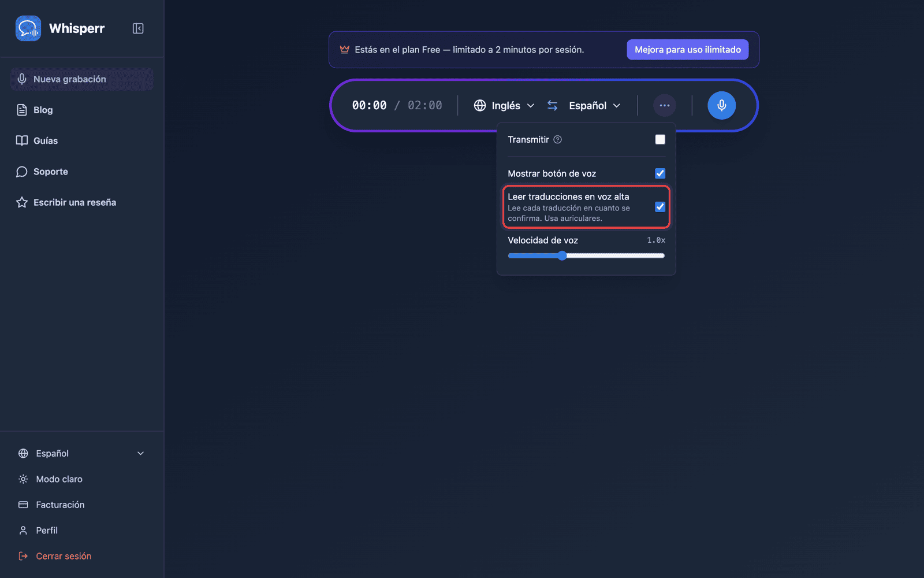
Task: Open the Perfil page
Action: click(x=81, y=530)
